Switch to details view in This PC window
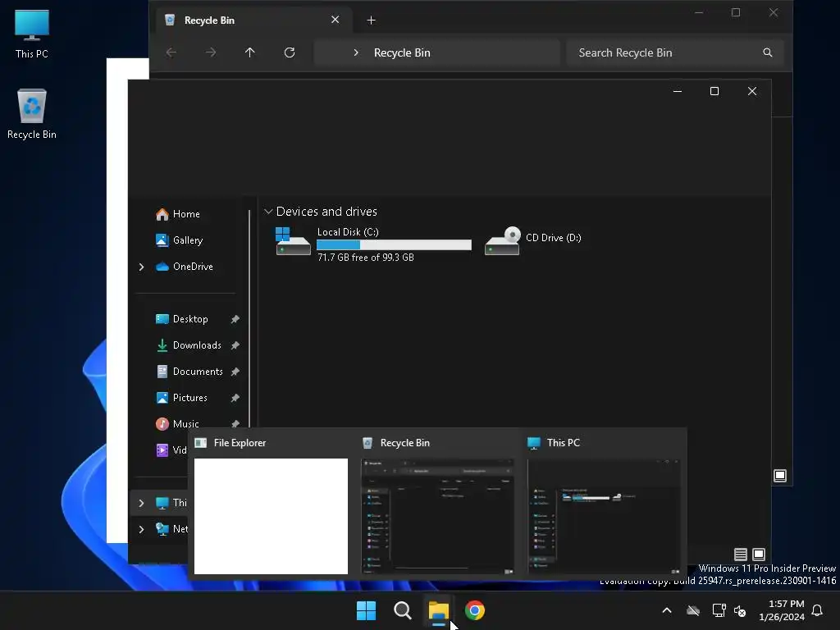The image size is (840, 630). point(741,555)
